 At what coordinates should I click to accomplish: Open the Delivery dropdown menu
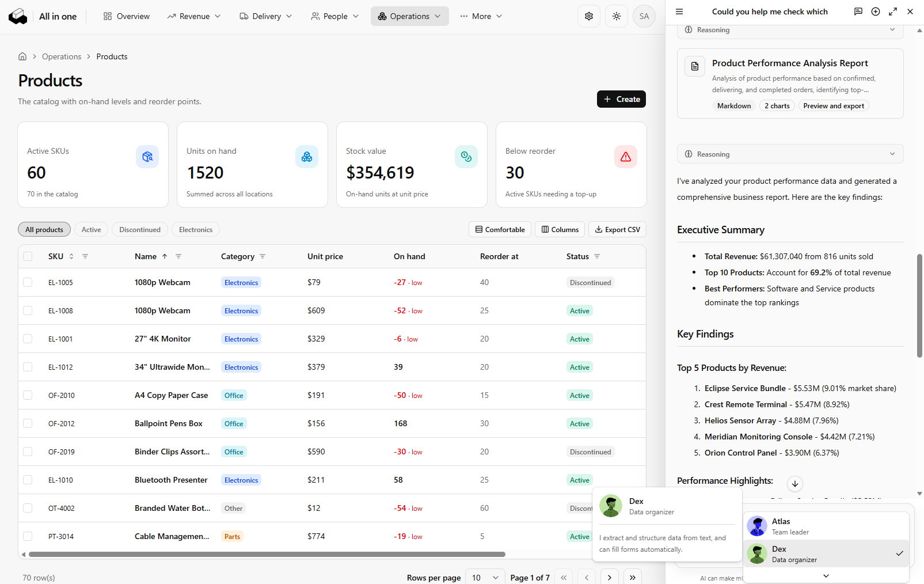(x=266, y=16)
